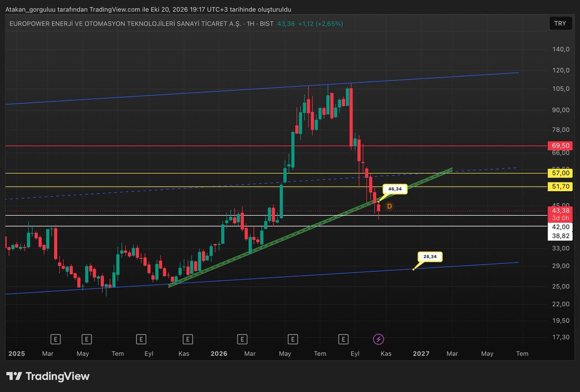
Task: Click the '2027' time axis label
Action: pos(421,353)
